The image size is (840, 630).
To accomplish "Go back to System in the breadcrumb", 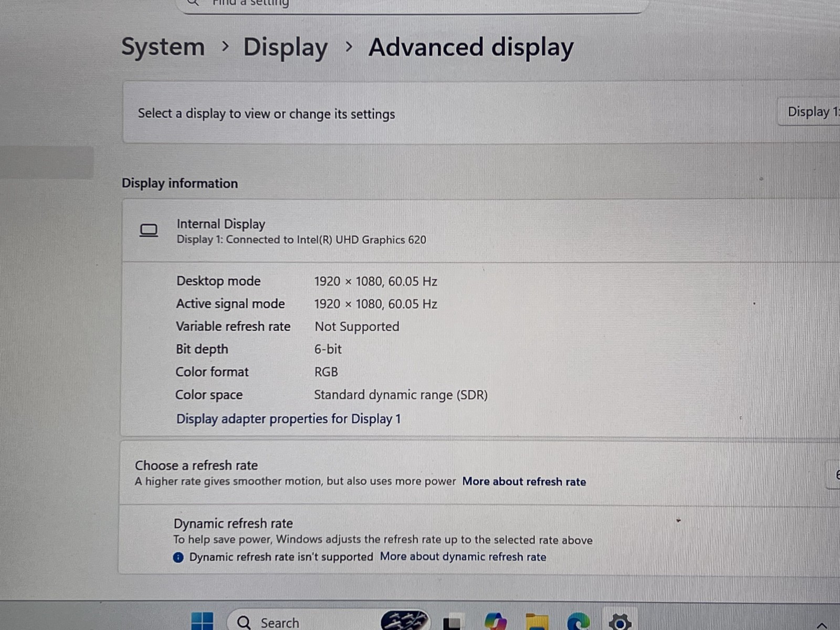I will point(163,47).
